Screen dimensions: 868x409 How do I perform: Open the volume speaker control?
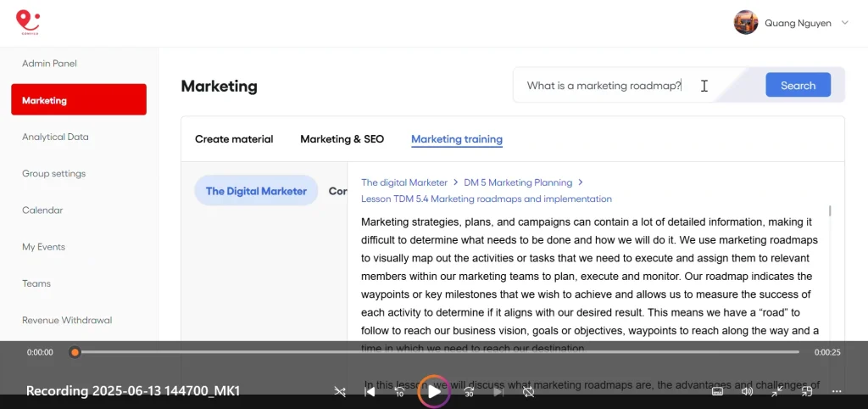[747, 391]
